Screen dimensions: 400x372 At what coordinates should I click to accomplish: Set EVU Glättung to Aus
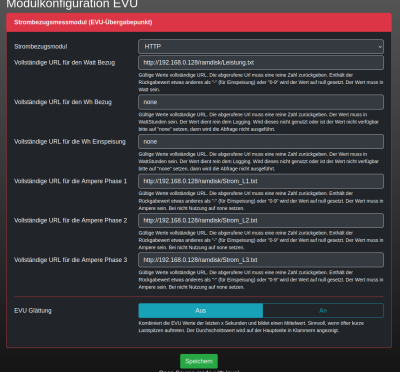[201, 311]
